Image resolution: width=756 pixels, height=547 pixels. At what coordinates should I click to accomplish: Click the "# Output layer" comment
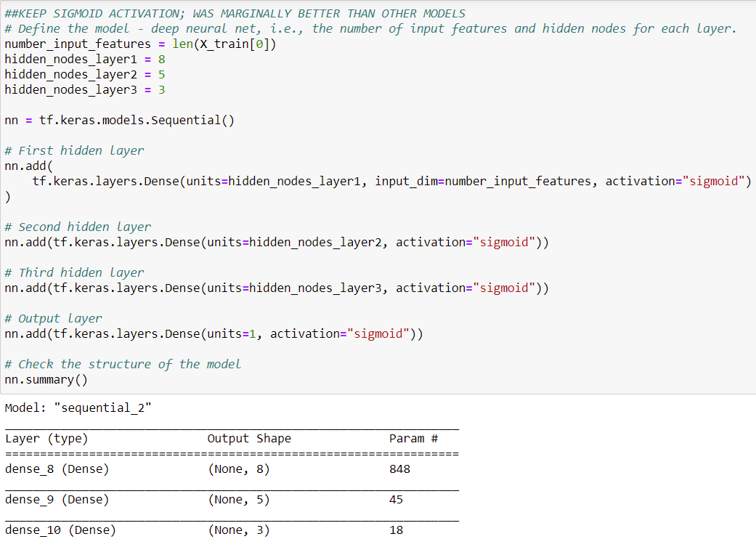53,318
